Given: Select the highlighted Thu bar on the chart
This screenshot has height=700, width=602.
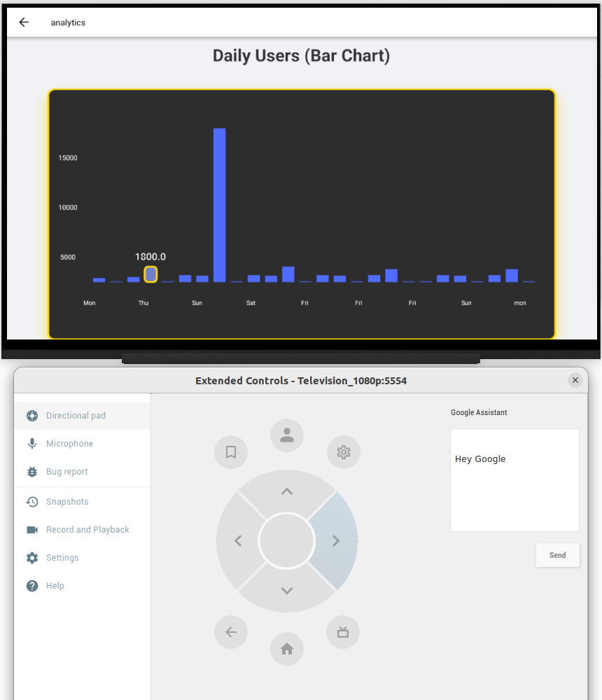Looking at the screenshot, I should click(150, 275).
